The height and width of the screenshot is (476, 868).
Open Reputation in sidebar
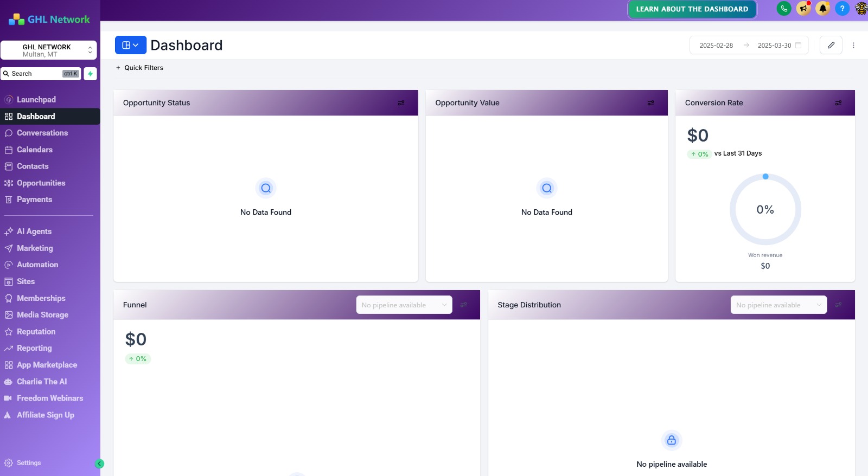[x=50, y=332]
